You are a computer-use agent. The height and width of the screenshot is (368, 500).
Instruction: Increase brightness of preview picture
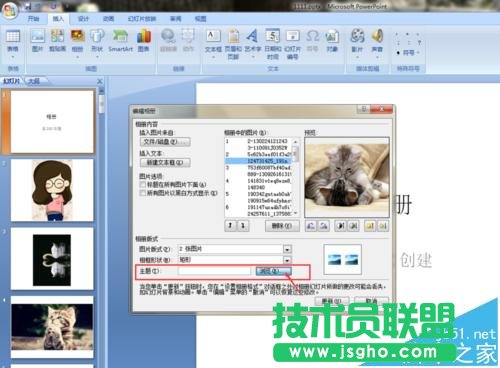[x=370, y=226]
